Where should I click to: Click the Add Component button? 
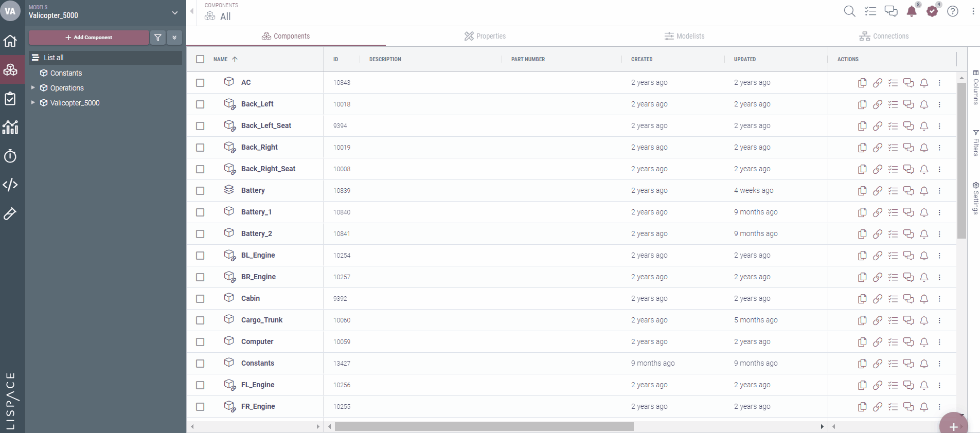tap(89, 38)
